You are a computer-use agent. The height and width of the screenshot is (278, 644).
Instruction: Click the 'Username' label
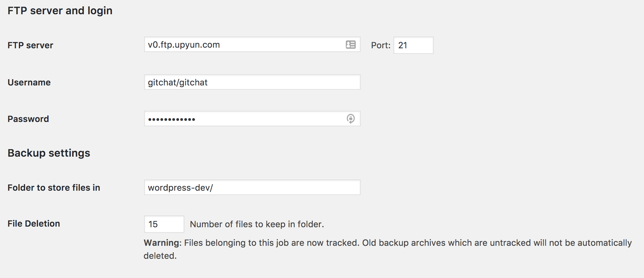click(x=29, y=82)
